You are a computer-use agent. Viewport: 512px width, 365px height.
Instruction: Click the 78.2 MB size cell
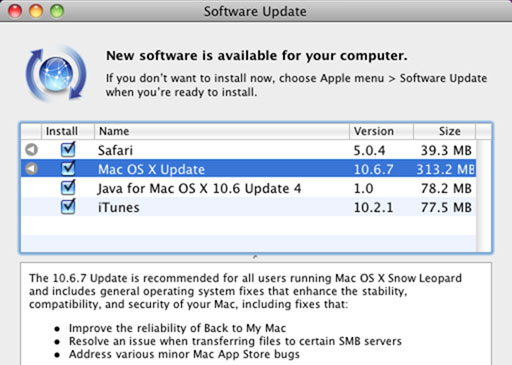click(446, 189)
